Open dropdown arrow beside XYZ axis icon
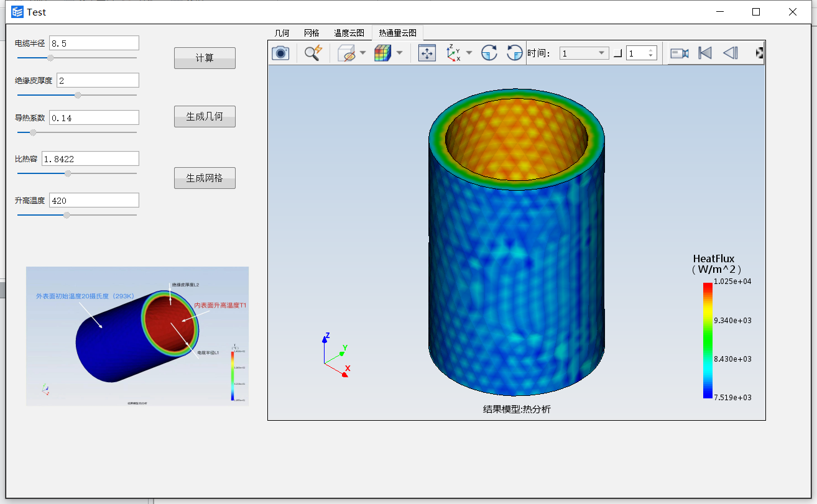The image size is (817, 504). (x=469, y=53)
